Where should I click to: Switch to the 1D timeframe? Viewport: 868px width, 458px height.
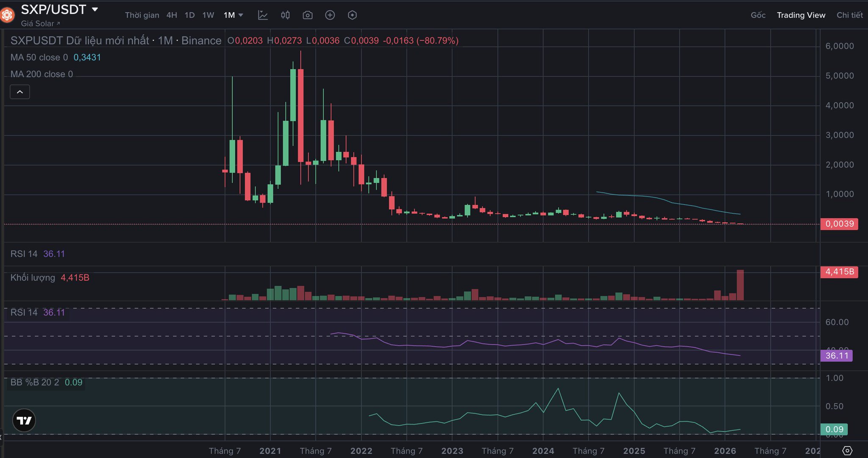(x=189, y=15)
